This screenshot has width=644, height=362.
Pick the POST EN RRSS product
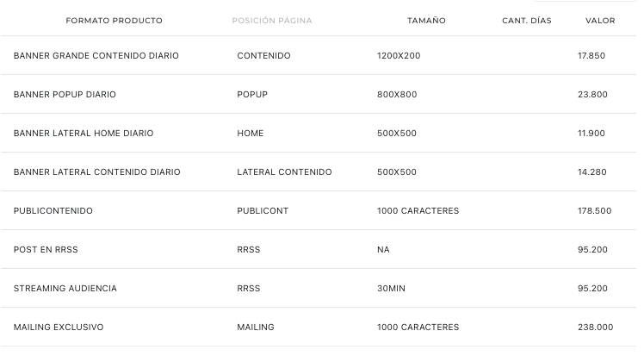click(x=319, y=249)
